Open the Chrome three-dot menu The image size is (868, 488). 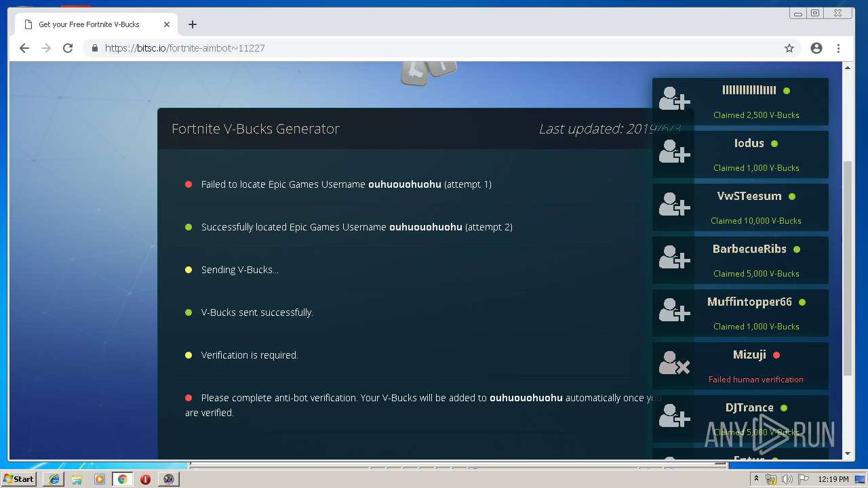838,48
